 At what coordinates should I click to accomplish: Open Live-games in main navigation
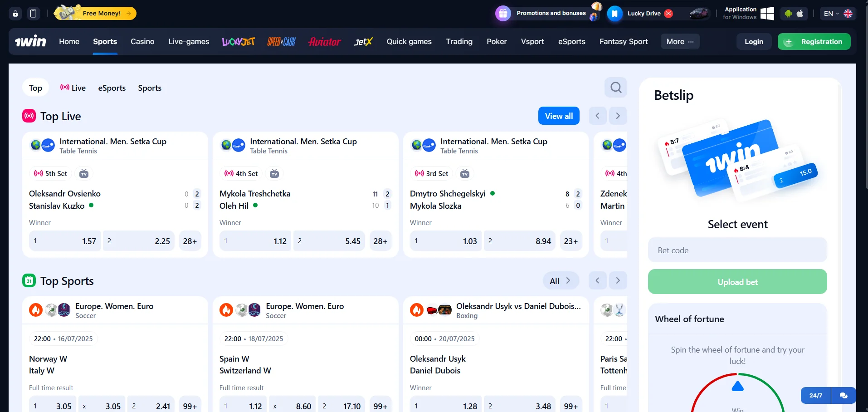tap(189, 41)
